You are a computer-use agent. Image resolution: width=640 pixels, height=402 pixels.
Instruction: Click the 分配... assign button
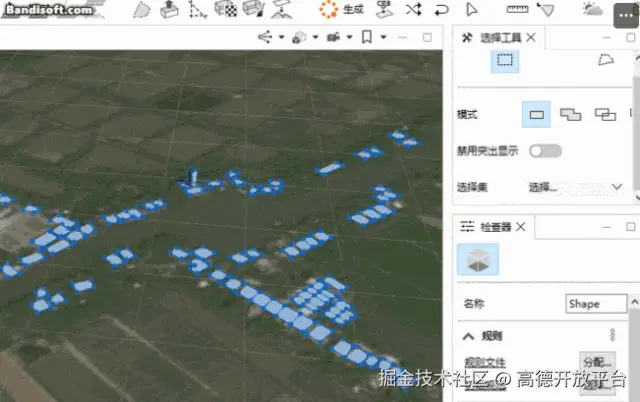pos(597,361)
